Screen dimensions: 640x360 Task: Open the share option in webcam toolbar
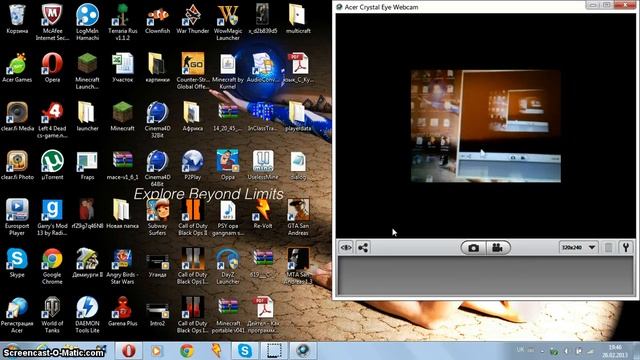pyautogui.click(x=363, y=247)
